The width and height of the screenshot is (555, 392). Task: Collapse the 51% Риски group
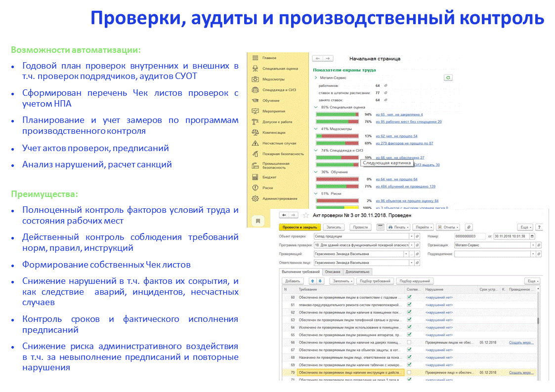pyautogui.click(x=316, y=194)
